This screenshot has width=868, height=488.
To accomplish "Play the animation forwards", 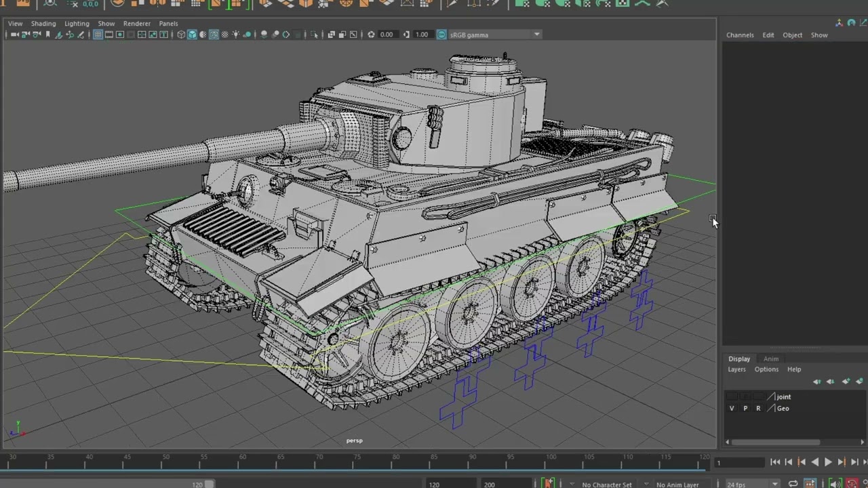I will (828, 462).
